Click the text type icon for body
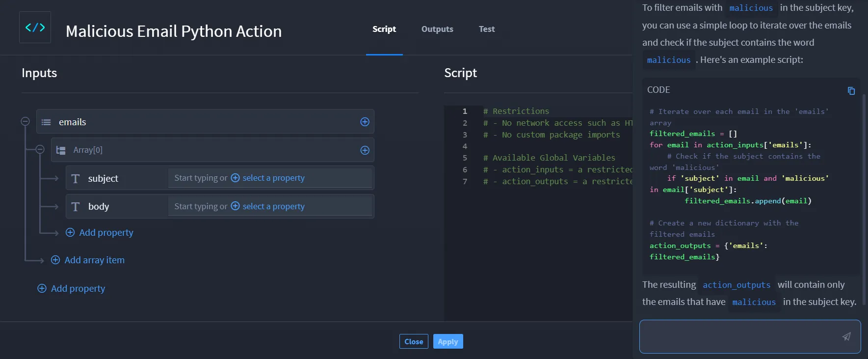Image resolution: width=868 pixels, height=359 pixels. (x=76, y=207)
